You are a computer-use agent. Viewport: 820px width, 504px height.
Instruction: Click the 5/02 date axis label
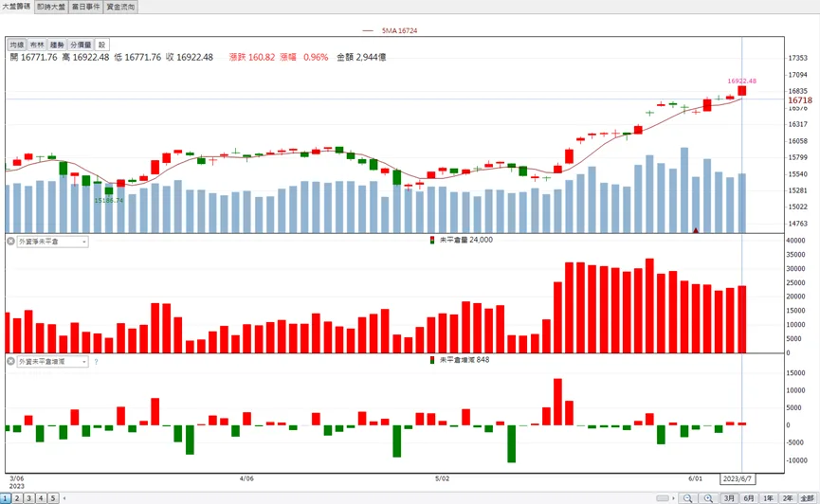[442, 479]
